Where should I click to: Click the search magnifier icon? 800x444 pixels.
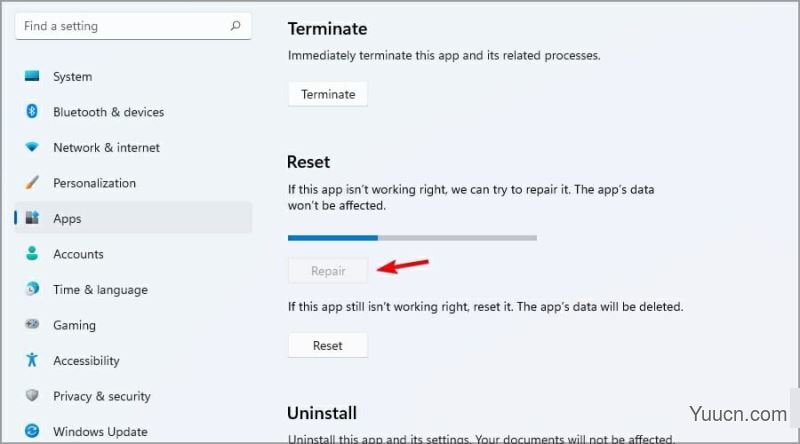[235, 26]
